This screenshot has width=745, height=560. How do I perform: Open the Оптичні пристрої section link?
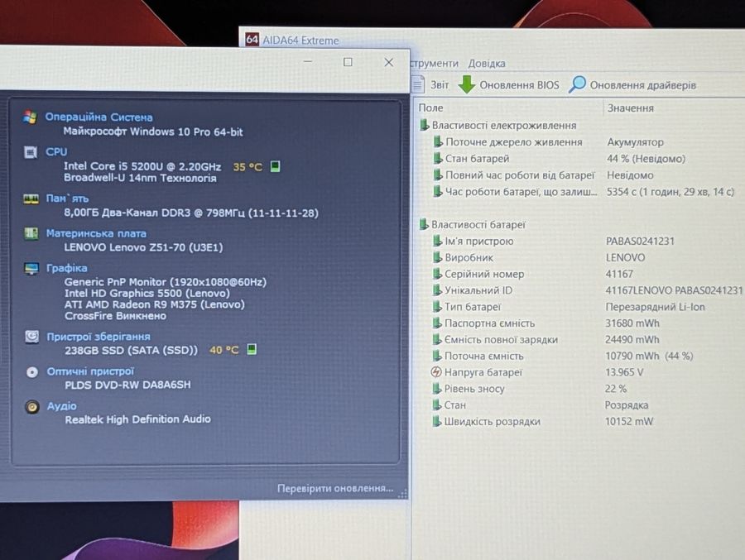point(90,371)
